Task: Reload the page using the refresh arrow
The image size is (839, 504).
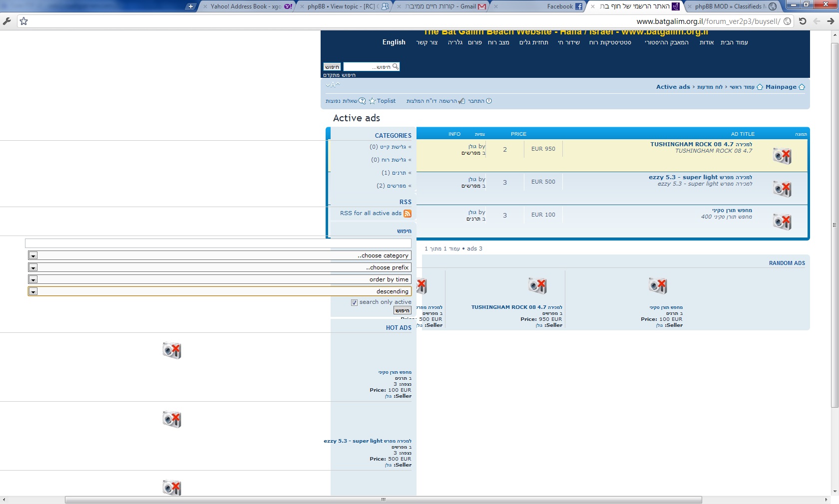Action: click(803, 21)
